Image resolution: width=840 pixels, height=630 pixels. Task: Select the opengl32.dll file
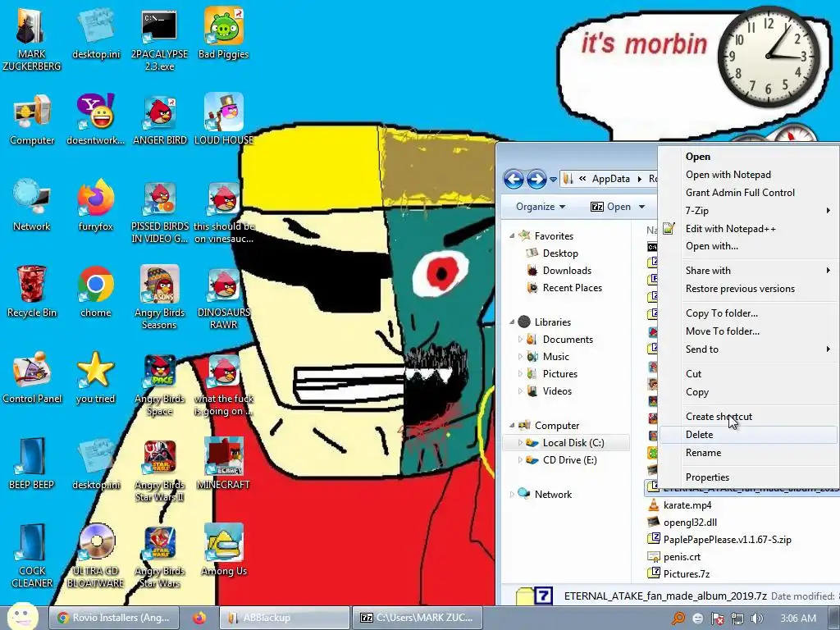pos(690,523)
